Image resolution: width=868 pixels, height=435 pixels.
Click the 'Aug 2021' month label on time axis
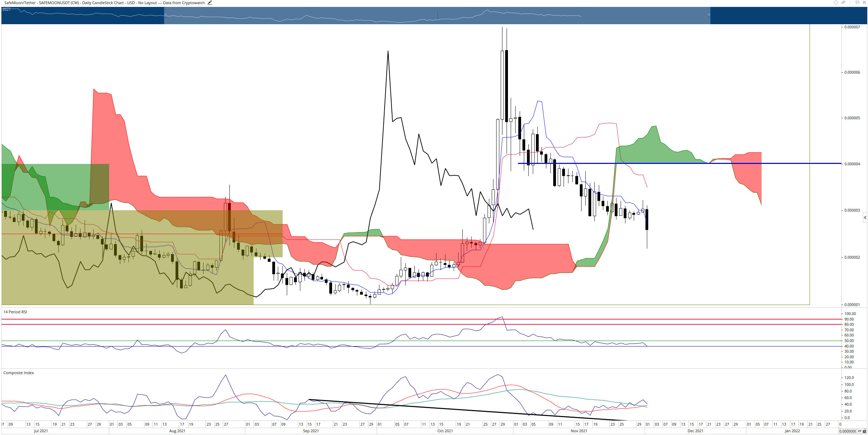tap(177, 431)
